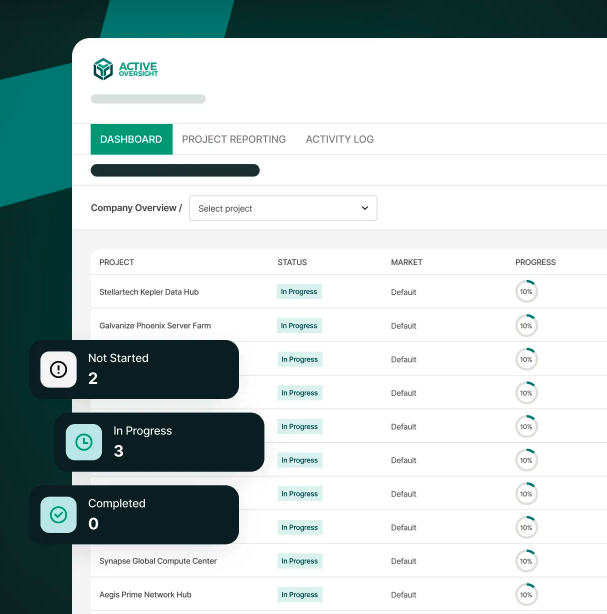Click progress ring for Aegis Prime Network Hub
The height and width of the screenshot is (614, 607).
coord(526,595)
